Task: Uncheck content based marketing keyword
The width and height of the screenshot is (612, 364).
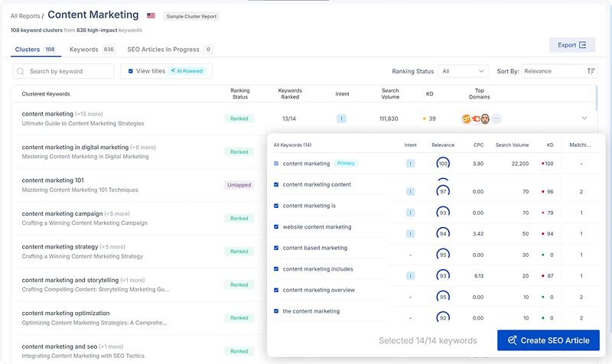Action: tap(276, 248)
